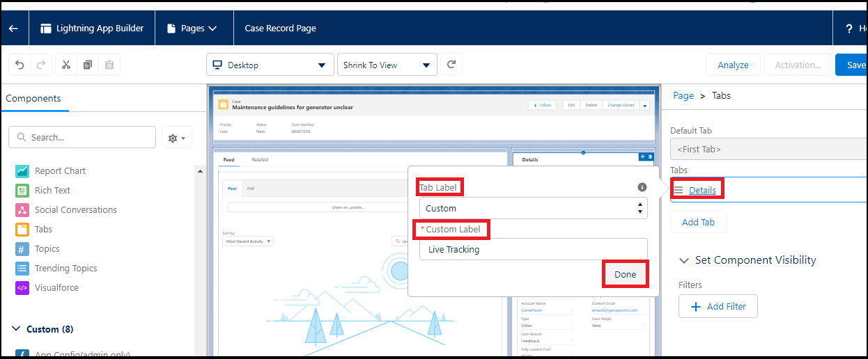Click the Change Owner button
Image resolution: width=868 pixels, height=359 pixels.
tap(620, 105)
